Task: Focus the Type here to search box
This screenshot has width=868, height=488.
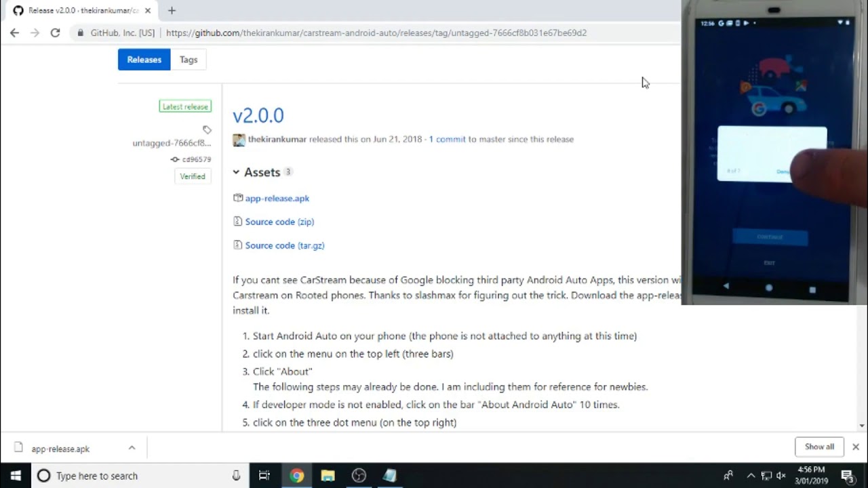Action: (x=141, y=476)
